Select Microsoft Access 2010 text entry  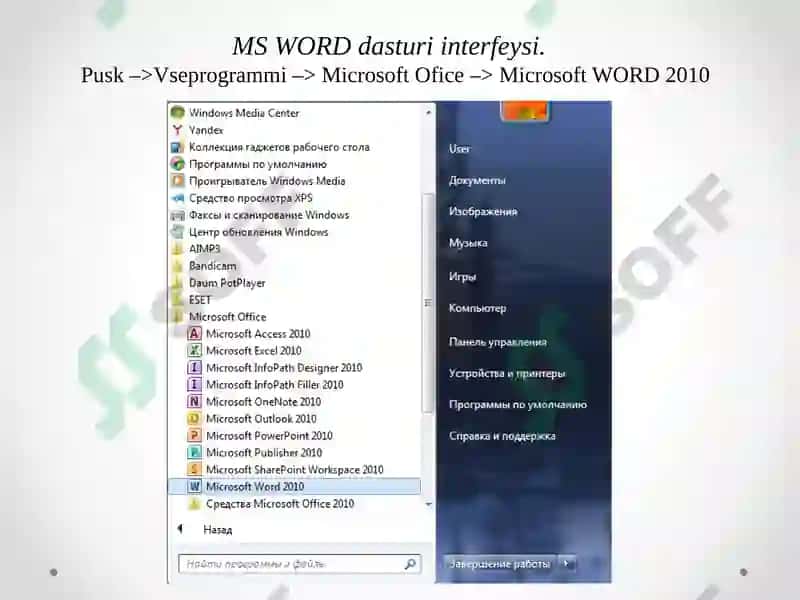point(258,334)
